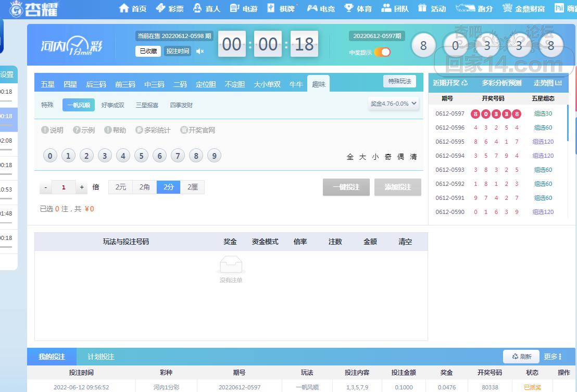Click the 特殊玩法 button
This screenshot has width=577, height=392.
(399, 81)
